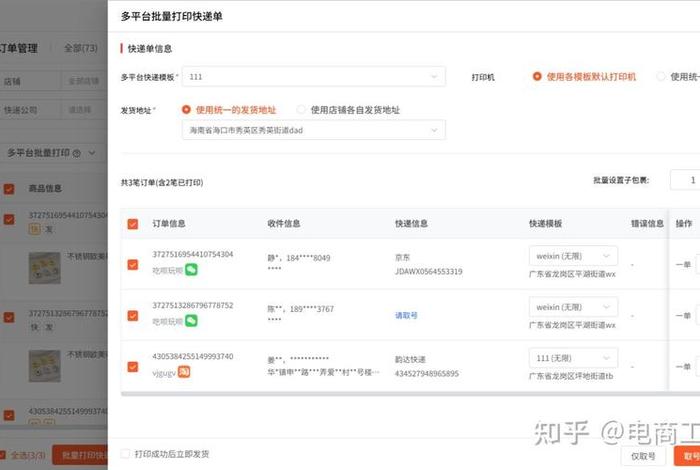This screenshot has width=700, height=470.
Task: Click help icon beside 多平台批量打印 in background
Action: 76,153
